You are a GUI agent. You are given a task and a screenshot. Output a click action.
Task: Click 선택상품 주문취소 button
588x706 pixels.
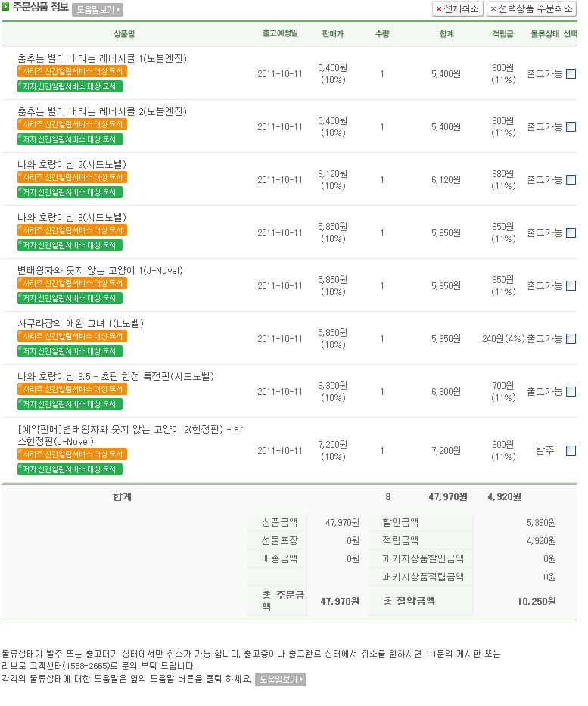[x=531, y=9]
